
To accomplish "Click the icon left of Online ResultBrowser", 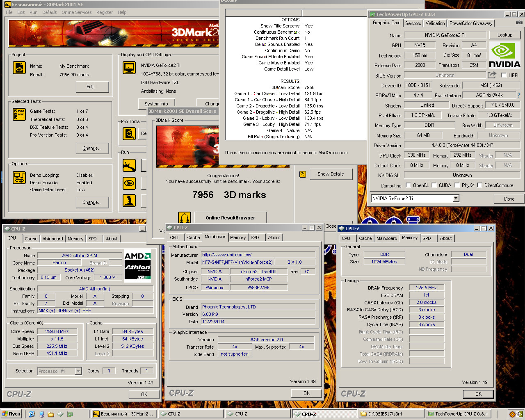I will (x=185, y=218).
